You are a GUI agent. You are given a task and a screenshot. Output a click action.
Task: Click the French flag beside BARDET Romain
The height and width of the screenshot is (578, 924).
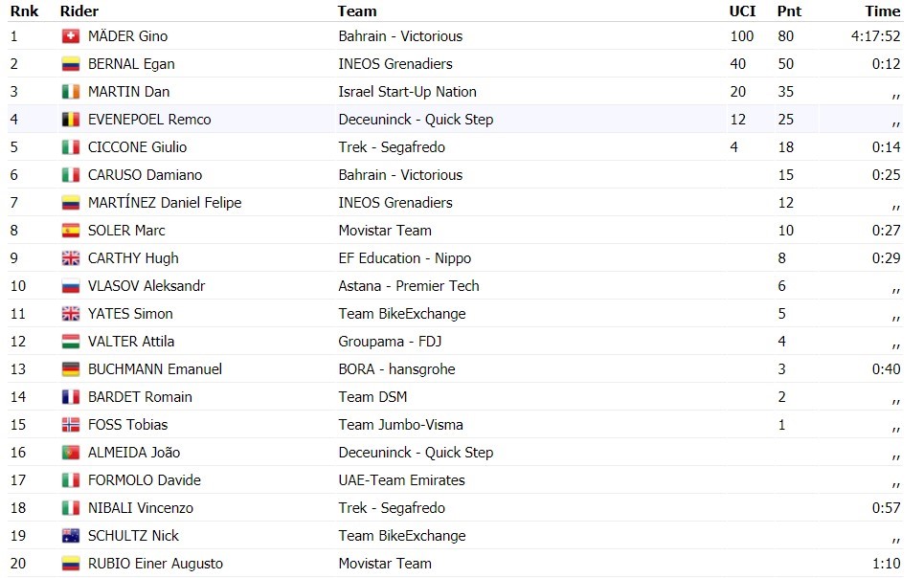[71, 397]
